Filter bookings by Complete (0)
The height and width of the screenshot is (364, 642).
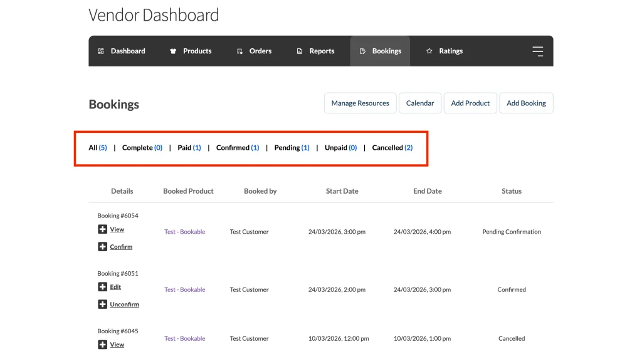142,148
